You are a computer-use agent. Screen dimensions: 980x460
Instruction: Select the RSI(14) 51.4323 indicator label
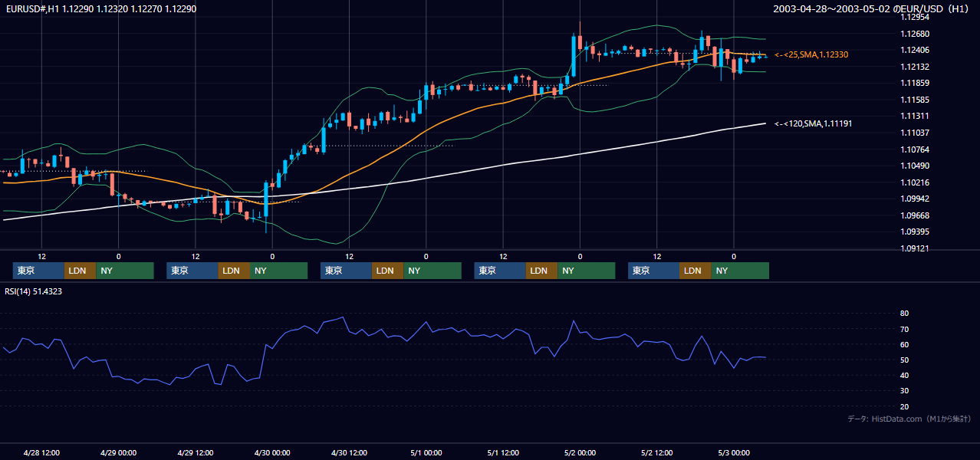click(x=34, y=291)
